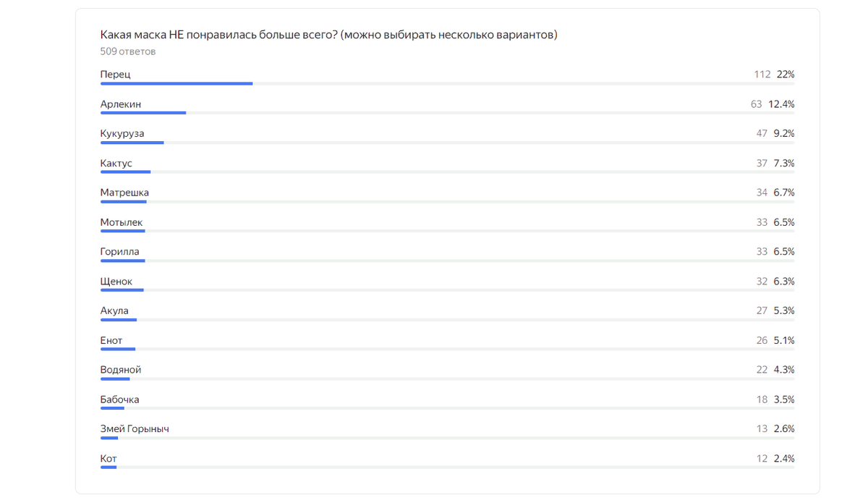The width and height of the screenshot is (868, 503).
Task: Click the '4.3%' percentage for Водяной
Action: [x=784, y=370]
